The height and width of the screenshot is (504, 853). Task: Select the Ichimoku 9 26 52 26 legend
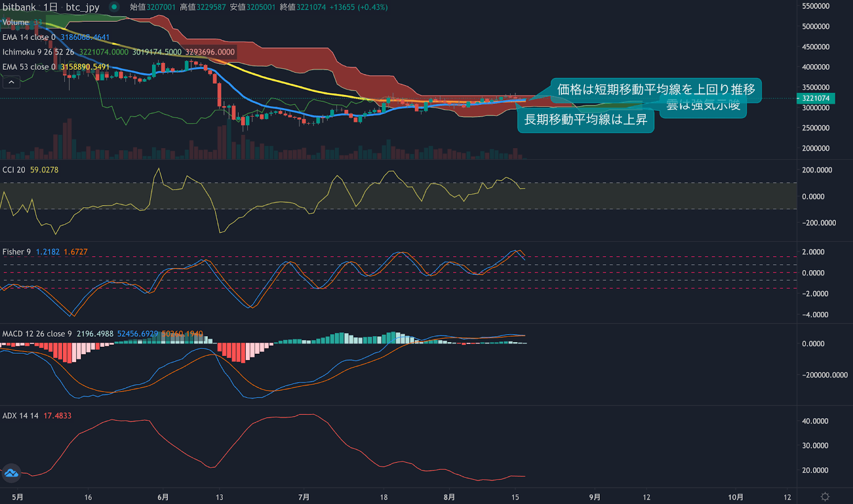coord(37,52)
